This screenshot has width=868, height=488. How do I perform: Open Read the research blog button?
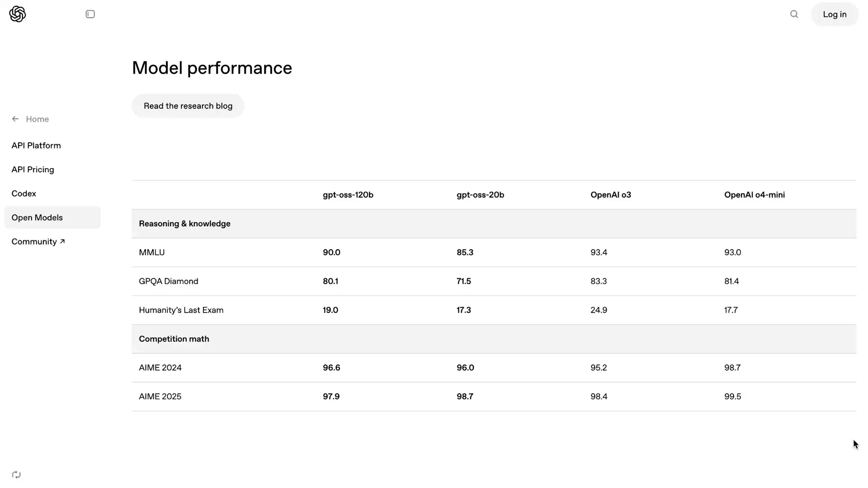point(188,106)
